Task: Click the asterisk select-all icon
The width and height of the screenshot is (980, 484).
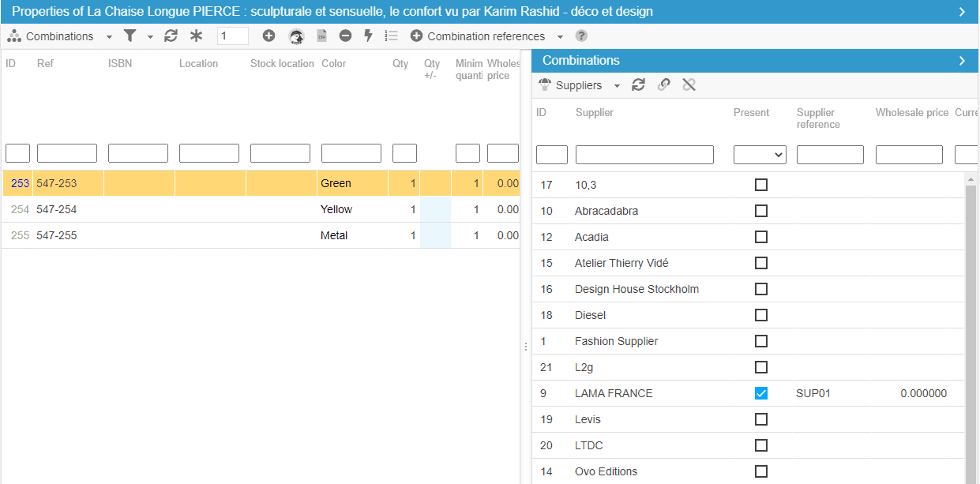Action: point(196,36)
